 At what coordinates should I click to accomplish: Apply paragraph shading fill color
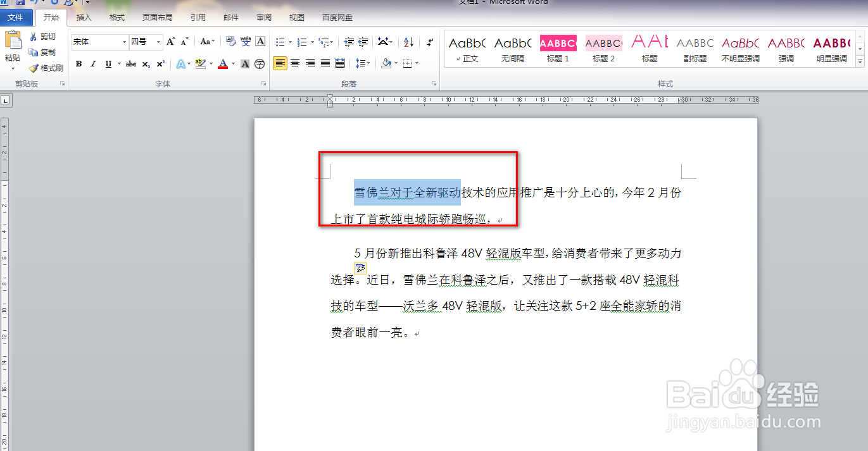coord(386,63)
